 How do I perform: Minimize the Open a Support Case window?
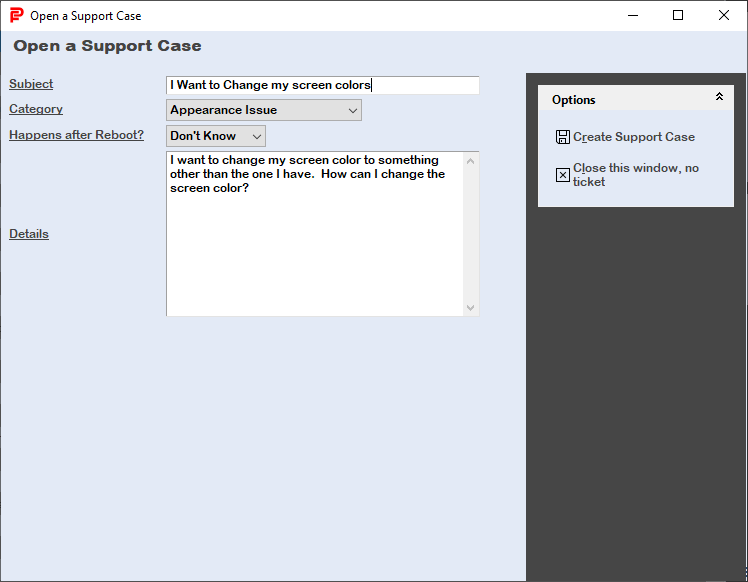pos(633,15)
